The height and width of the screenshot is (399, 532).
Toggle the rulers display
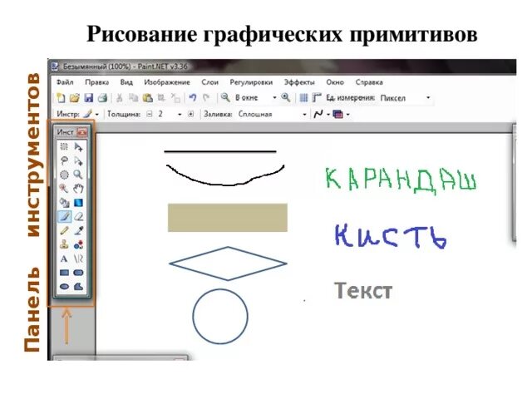point(317,98)
